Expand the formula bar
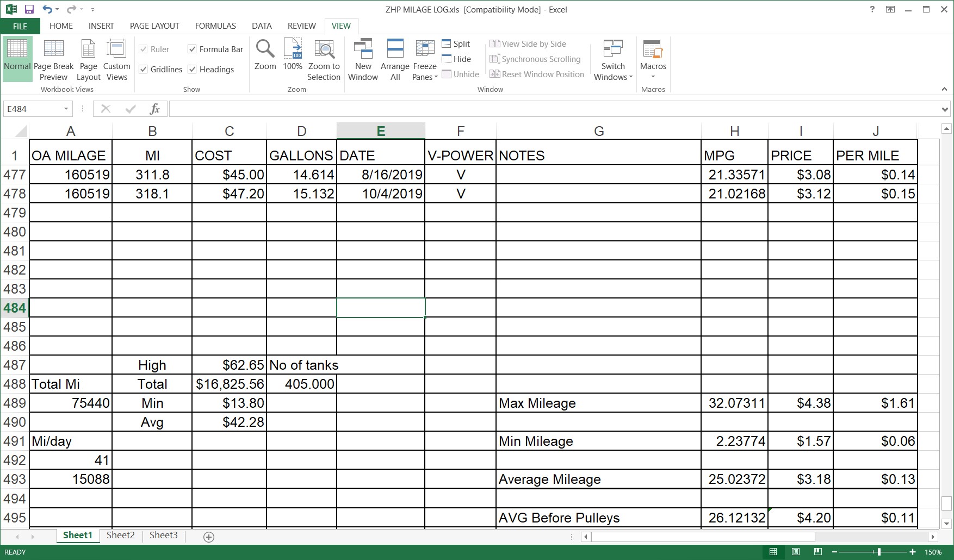 pos(945,109)
